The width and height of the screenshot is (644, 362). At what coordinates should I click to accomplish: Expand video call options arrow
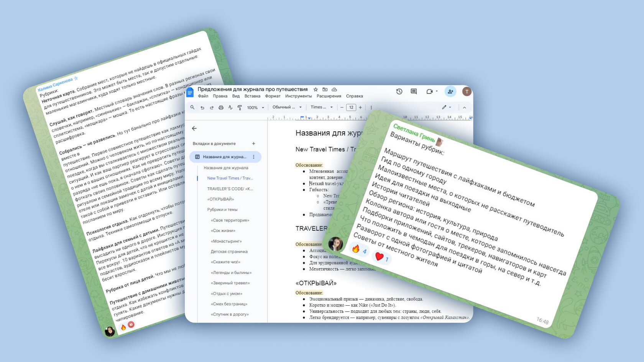(x=437, y=92)
